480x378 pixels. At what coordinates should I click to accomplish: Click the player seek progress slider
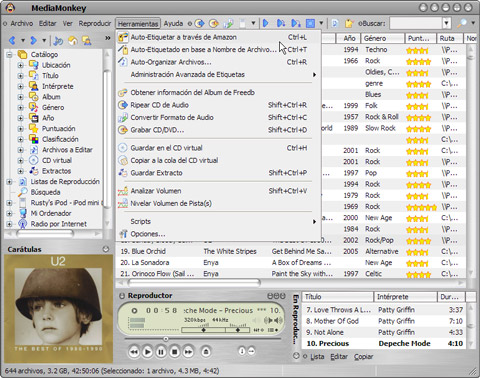tap(203, 339)
